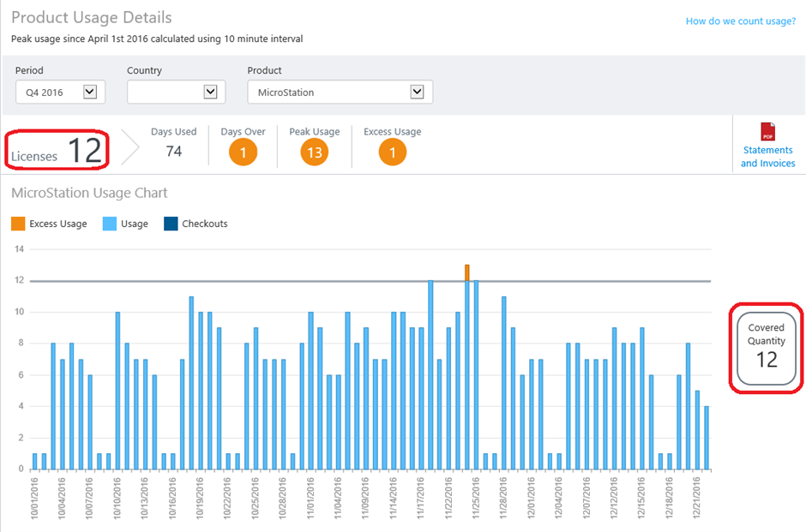
Task: Click the y-axis value 0
Action: tap(21, 469)
